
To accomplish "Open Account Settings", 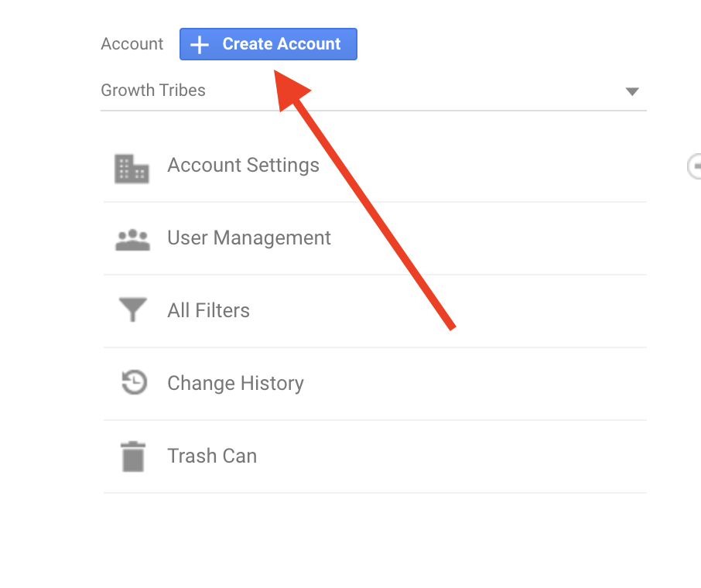I will (x=374, y=166).
